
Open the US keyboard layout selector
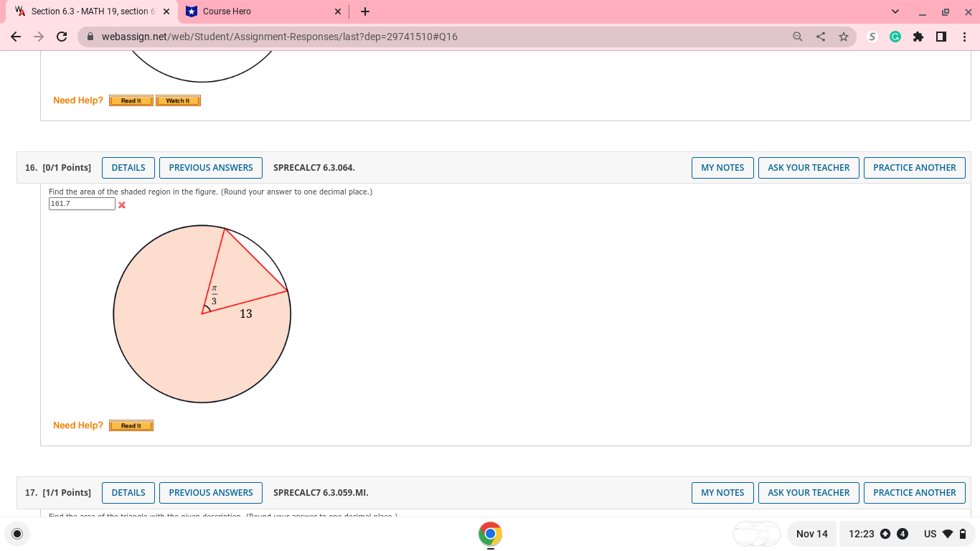coord(928,534)
